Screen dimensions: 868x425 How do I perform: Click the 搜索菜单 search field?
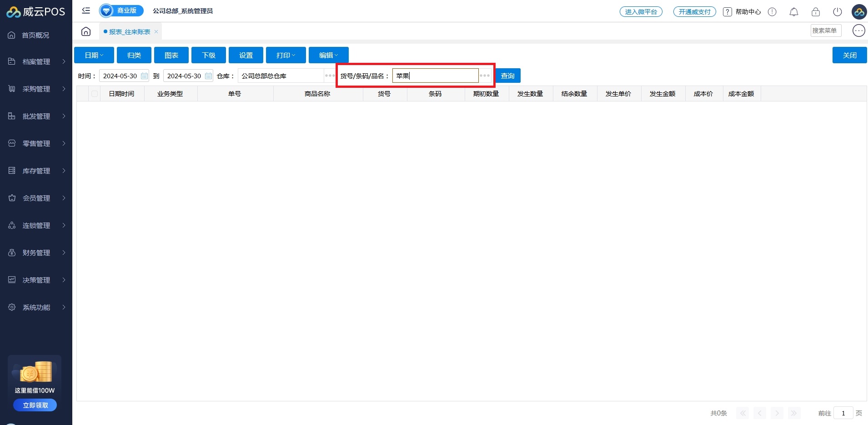pyautogui.click(x=825, y=30)
